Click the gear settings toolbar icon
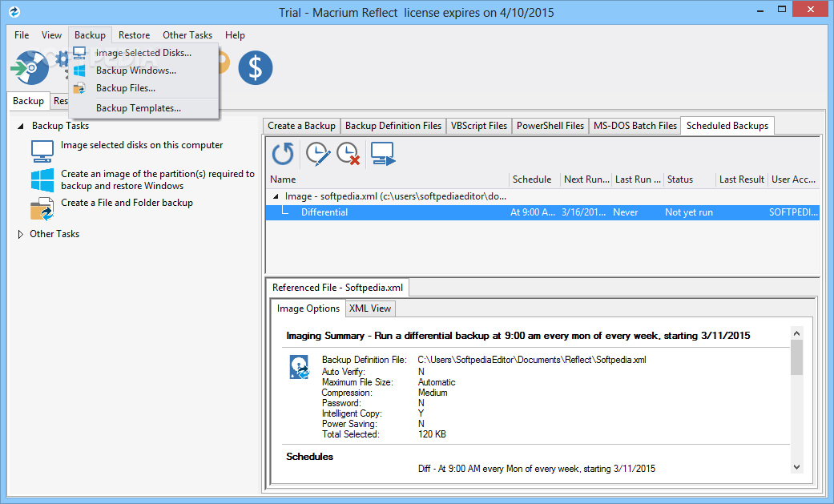 point(62,59)
